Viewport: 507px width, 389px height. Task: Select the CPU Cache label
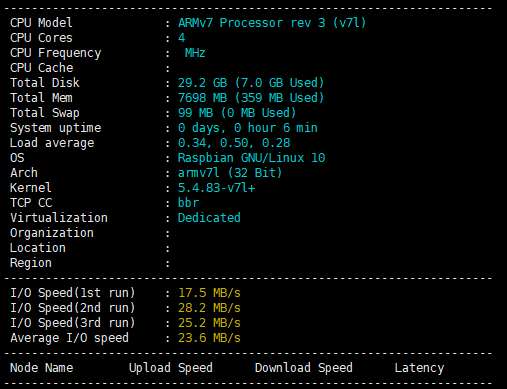pyautogui.click(x=42, y=68)
